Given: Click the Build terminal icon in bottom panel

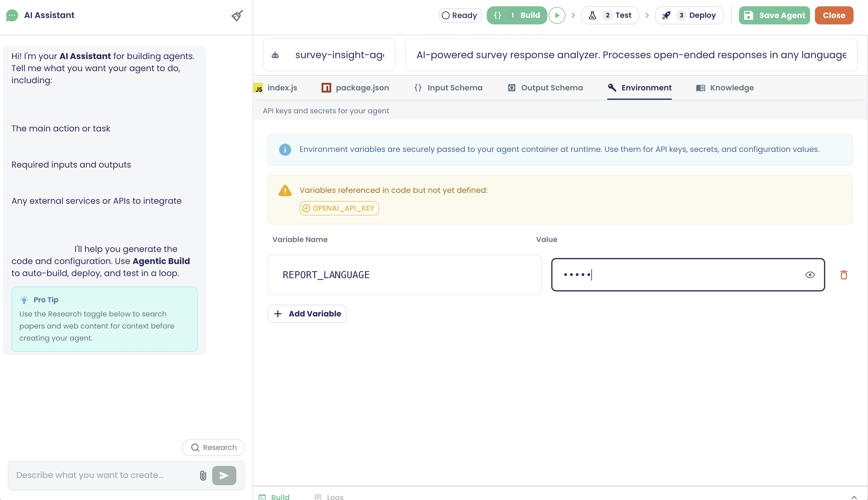Looking at the screenshot, I should tap(262, 497).
